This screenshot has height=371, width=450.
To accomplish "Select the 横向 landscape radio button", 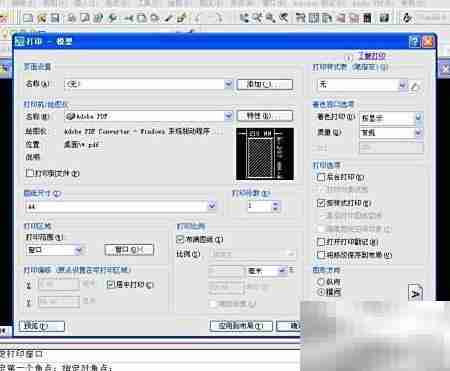I will click(x=321, y=292).
